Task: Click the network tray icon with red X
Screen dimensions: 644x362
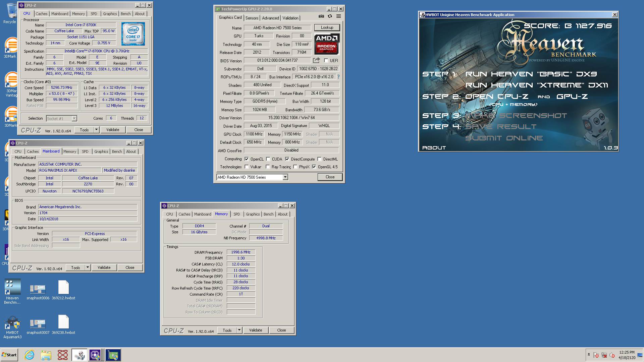Action: point(604,355)
